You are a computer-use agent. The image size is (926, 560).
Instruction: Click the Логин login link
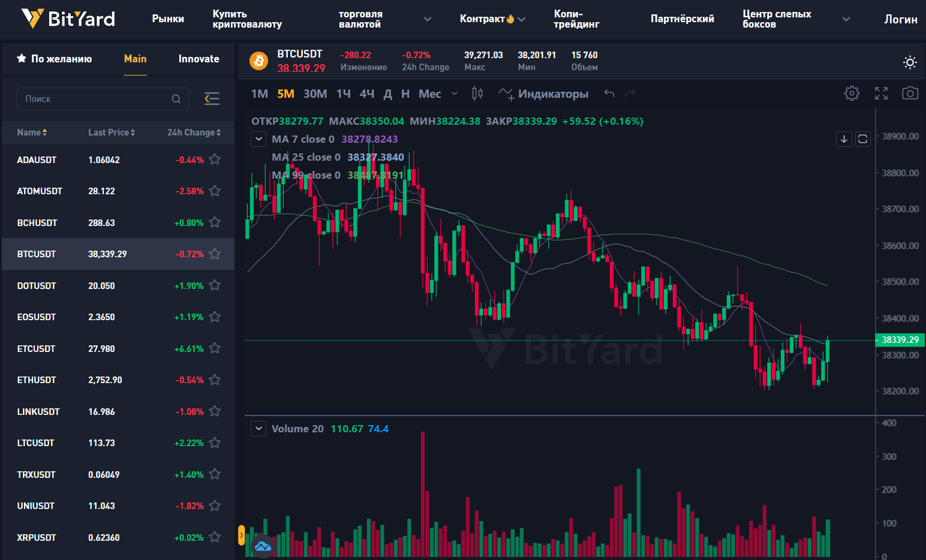pos(901,19)
